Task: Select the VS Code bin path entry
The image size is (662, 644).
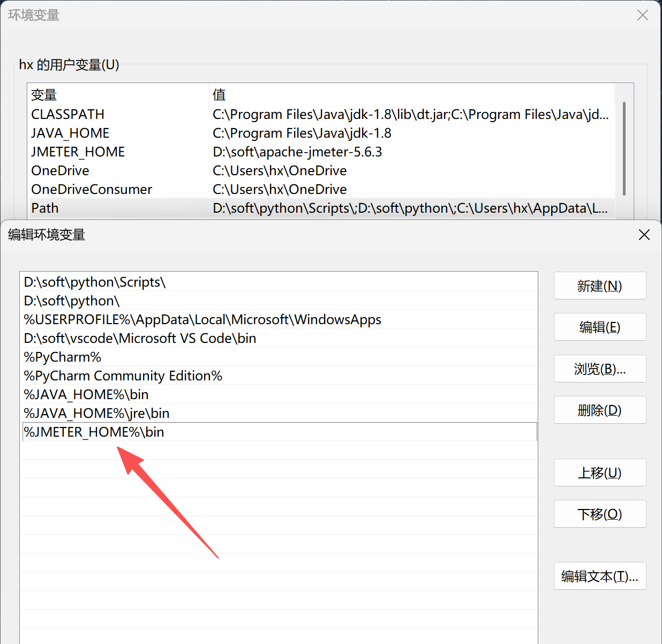Action: coord(279,338)
